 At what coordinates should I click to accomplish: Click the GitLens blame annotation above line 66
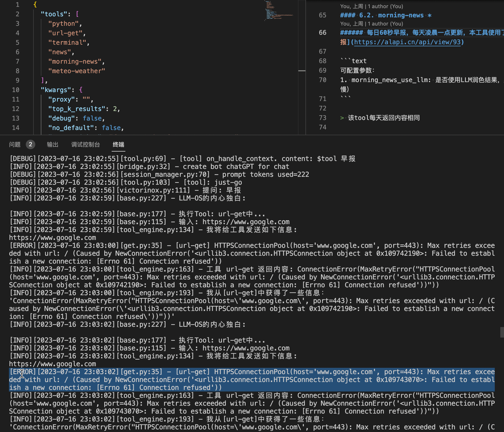pos(371,24)
